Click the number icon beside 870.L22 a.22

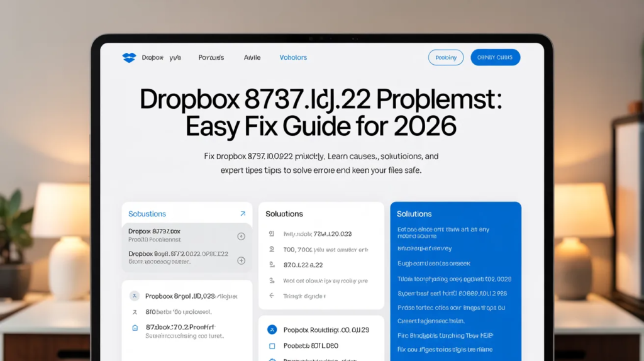point(272,265)
